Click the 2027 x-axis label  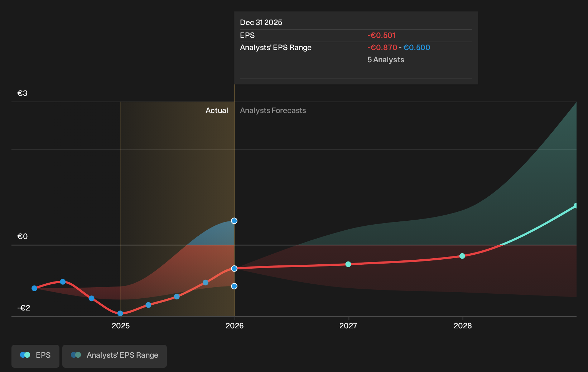tap(348, 326)
